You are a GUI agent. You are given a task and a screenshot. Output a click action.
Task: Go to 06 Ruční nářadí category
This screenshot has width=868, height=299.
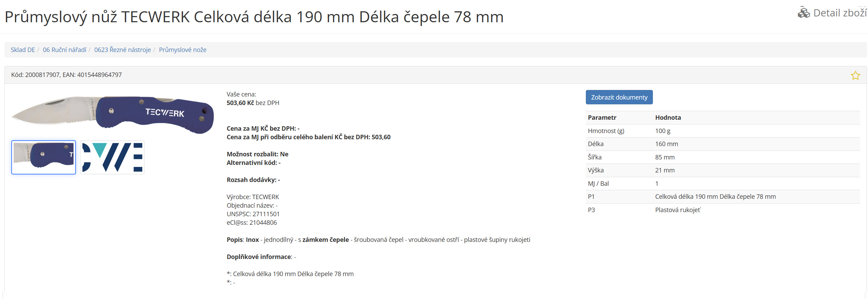(64, 50)
